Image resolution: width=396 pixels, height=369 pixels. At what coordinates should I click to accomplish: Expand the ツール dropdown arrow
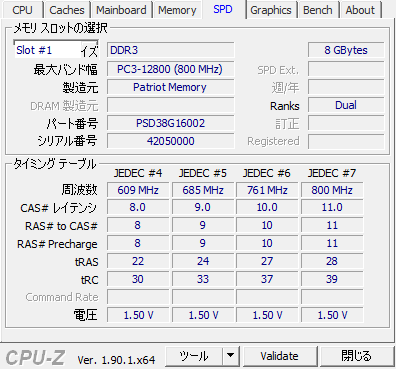pyautogui.click(x=231, y=356)
